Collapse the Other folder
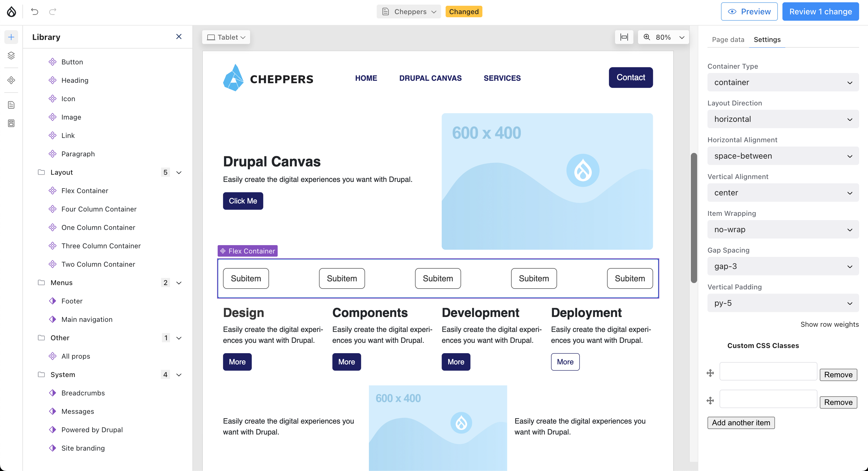This screenshot has height=471, width=868. coord(179,338)
